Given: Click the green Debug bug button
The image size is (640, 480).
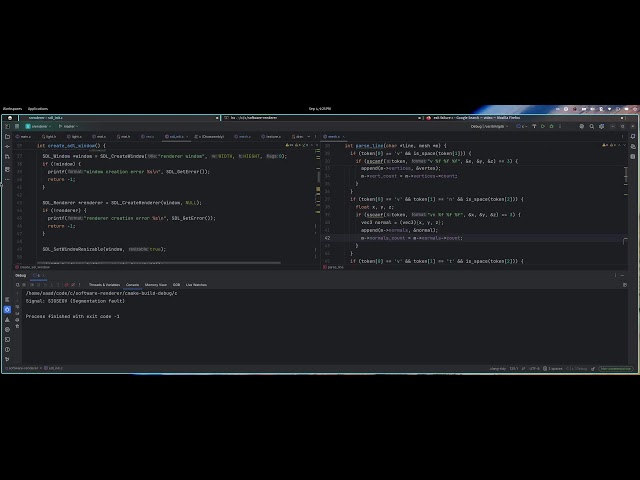Looking at the screenshot, I should [551, 127].
